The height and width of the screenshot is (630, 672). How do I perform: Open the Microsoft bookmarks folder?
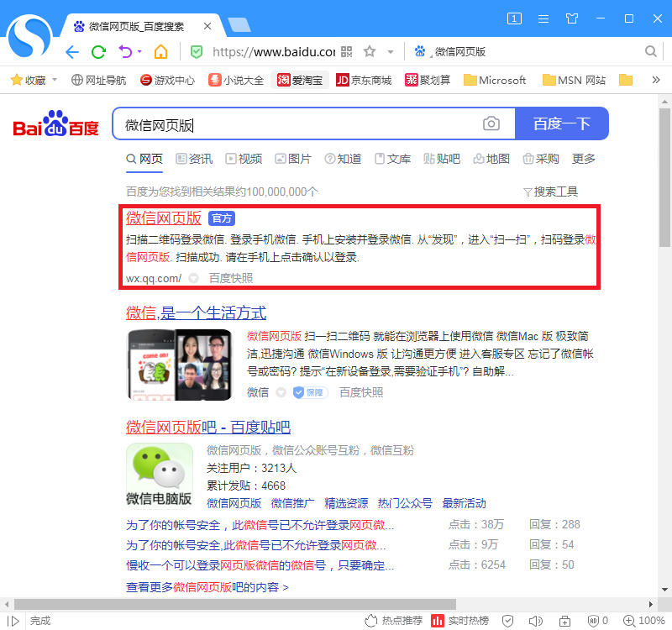(495, 80)
